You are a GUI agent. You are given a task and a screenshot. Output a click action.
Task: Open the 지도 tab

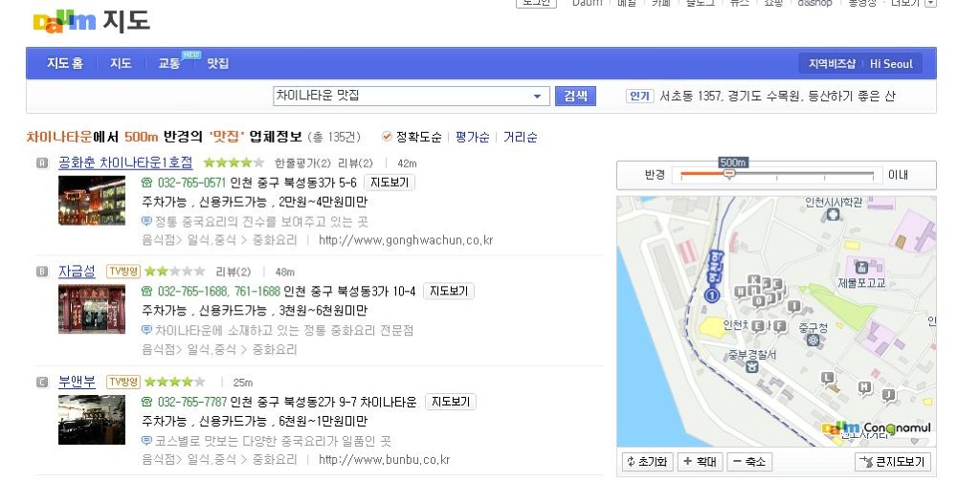122,63
